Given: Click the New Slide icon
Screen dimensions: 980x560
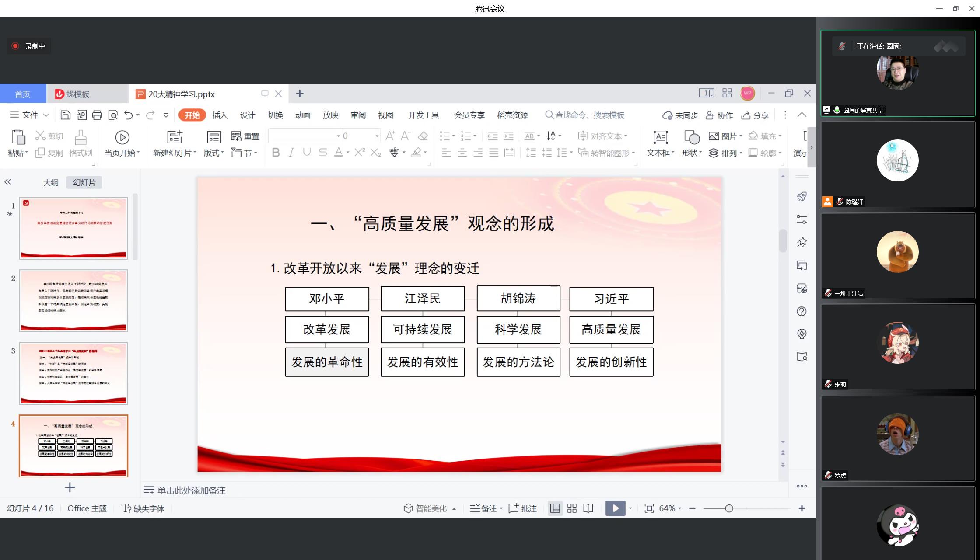Looking at the screenshot, I should click(x=175, y=138).
